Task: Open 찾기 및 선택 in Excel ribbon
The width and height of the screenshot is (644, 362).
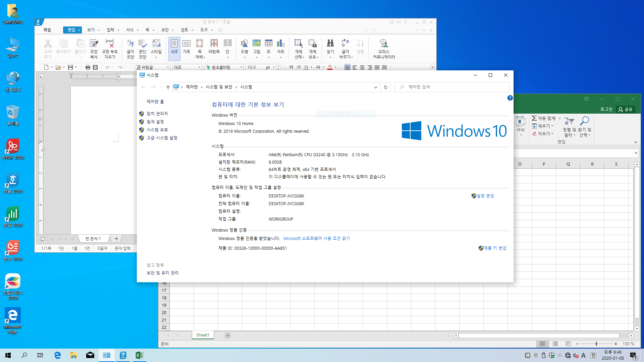Action: coord(585,126)
